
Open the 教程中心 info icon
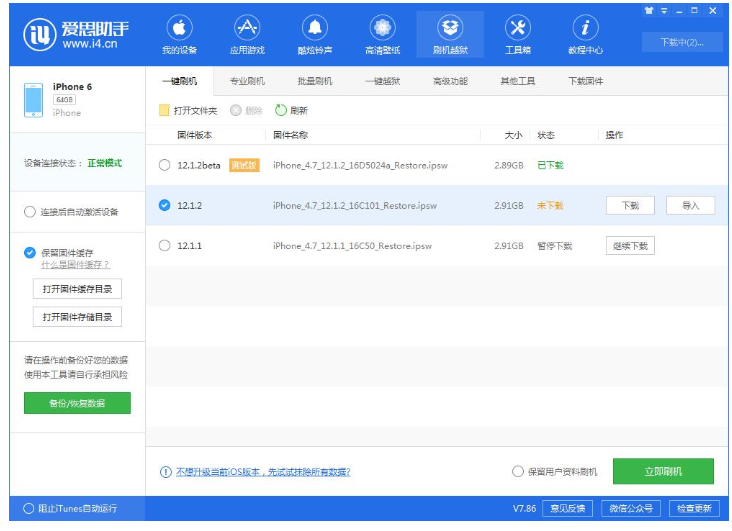tap(585, 27)
